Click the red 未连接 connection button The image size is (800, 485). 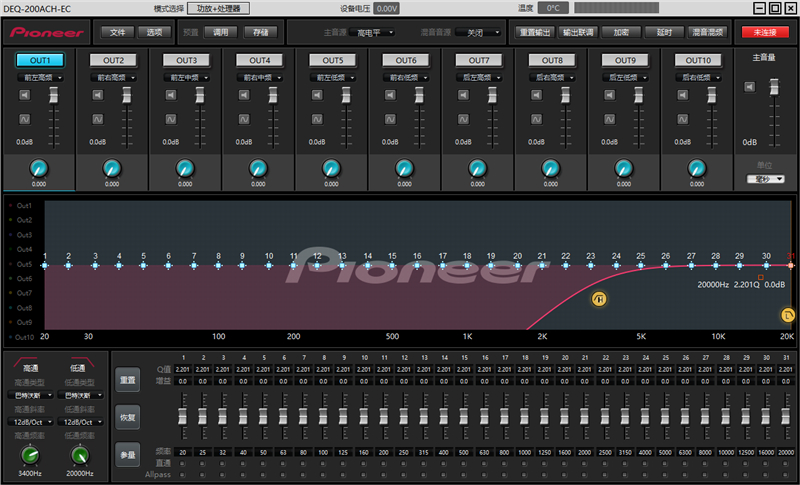point(765,32)
